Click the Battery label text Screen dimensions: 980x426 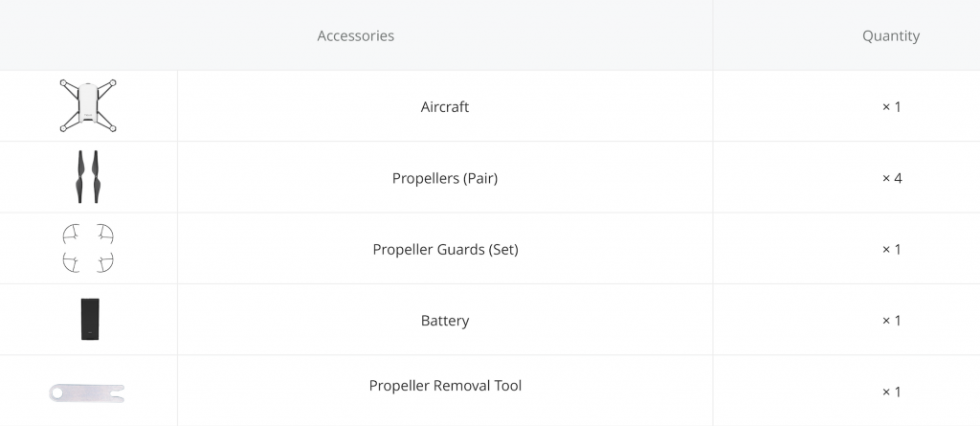tap(445, 321)
